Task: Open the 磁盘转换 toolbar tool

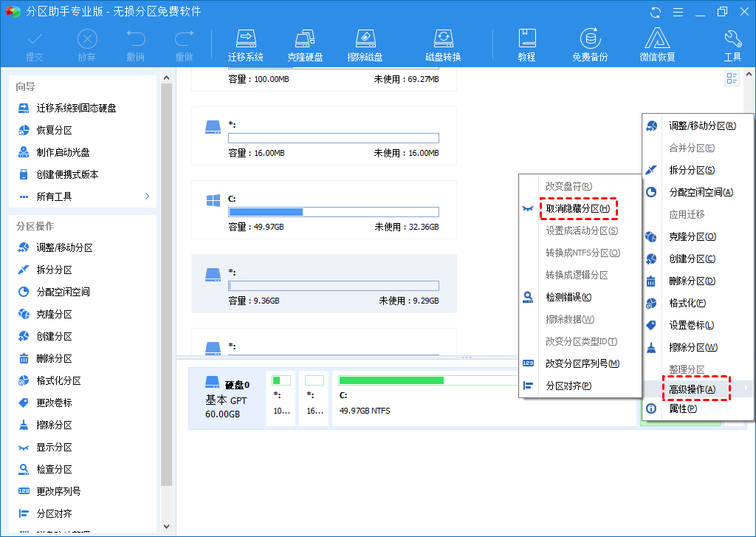Action: click(x=443, y=46)
